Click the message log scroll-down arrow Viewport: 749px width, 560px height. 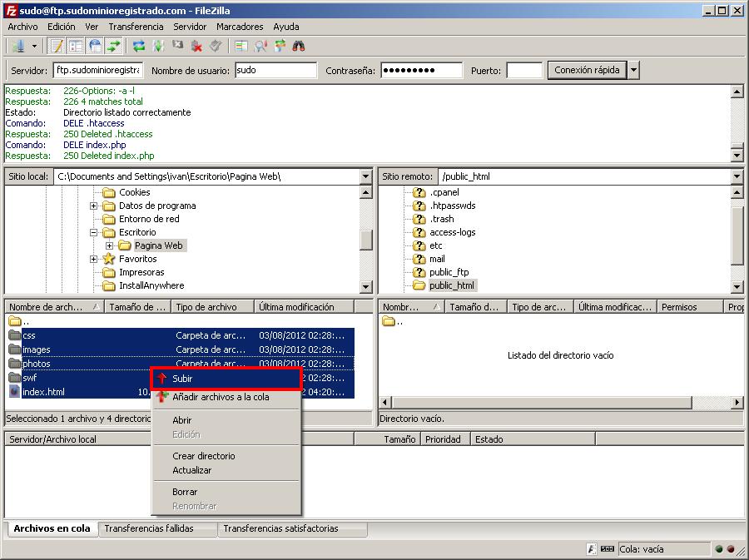(x=737, y=156)
